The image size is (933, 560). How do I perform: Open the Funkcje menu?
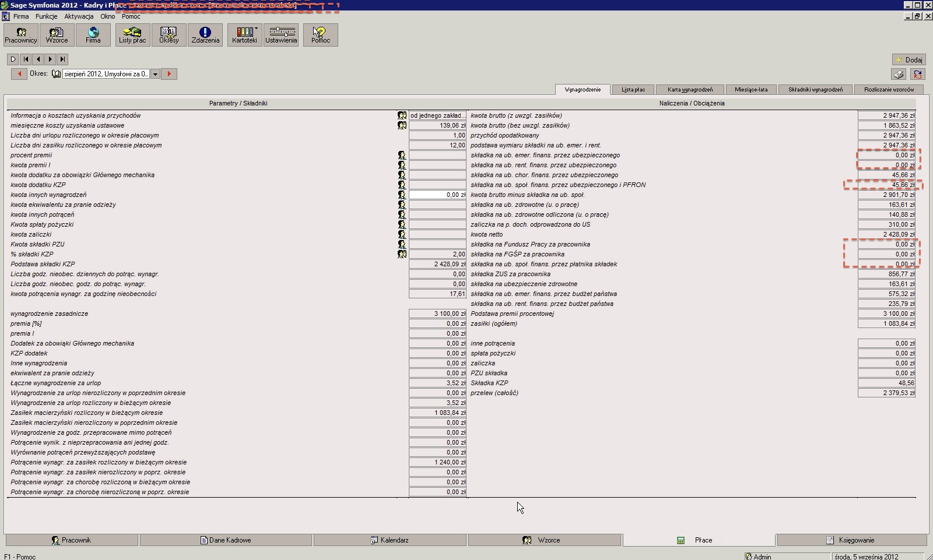click(x=46, y=16)
